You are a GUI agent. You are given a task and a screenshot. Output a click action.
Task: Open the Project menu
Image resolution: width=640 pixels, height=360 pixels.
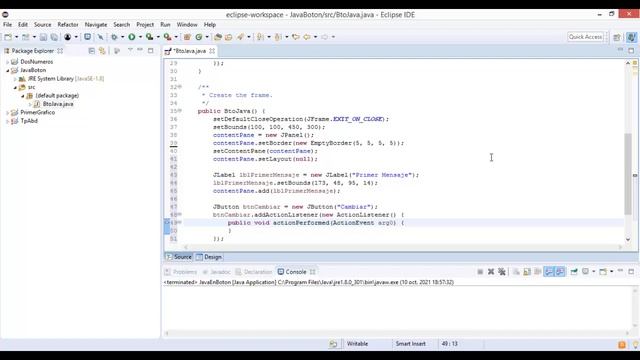(145, 24)
